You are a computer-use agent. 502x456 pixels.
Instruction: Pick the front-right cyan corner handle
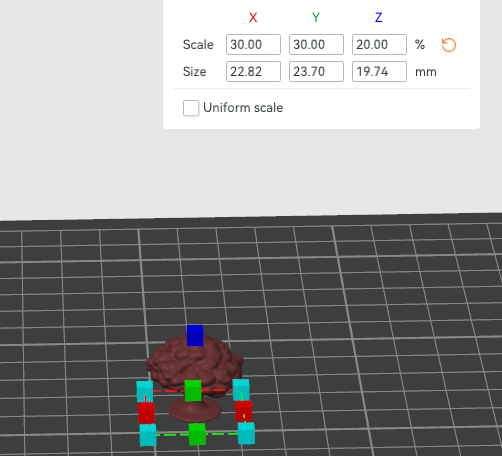[x=246, y=433]
